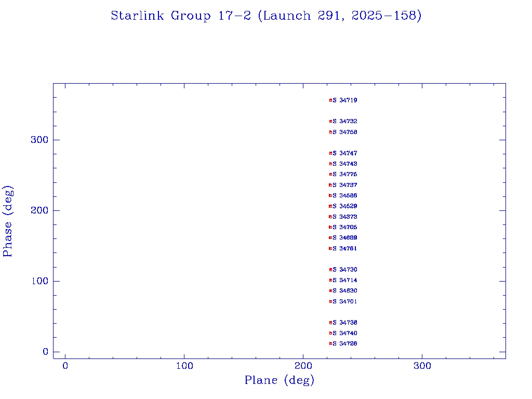Select the S 34701 red marker
The height and width of the screenshot is (399, 532).
pos(330,301)
